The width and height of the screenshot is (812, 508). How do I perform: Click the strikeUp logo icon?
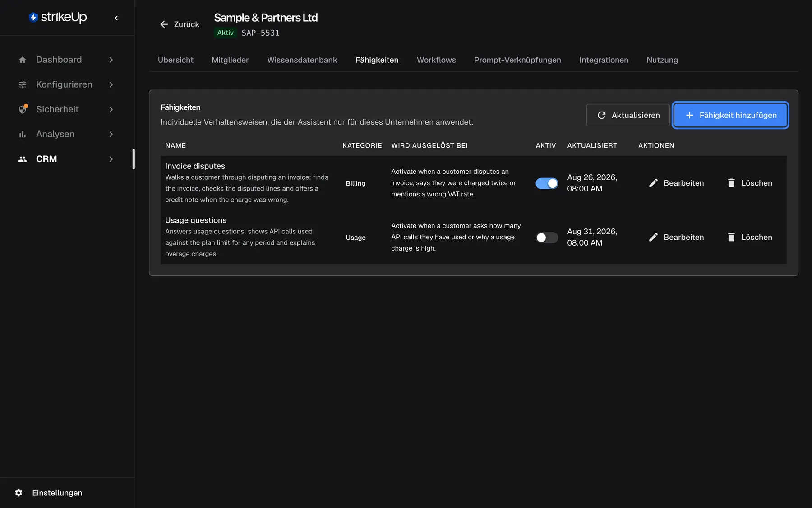tap(33, 17)
